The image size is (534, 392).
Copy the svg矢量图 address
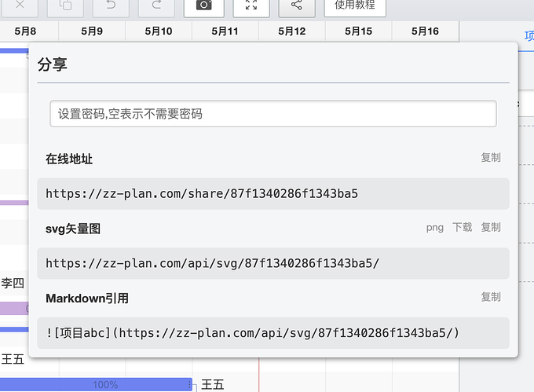tap(490, 228)
